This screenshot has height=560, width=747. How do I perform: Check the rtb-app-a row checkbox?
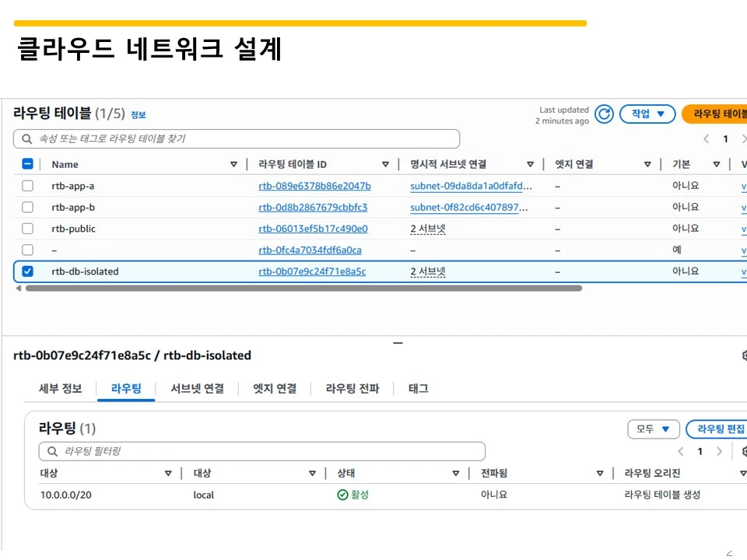pyautogui.click(x=28, y=186)
